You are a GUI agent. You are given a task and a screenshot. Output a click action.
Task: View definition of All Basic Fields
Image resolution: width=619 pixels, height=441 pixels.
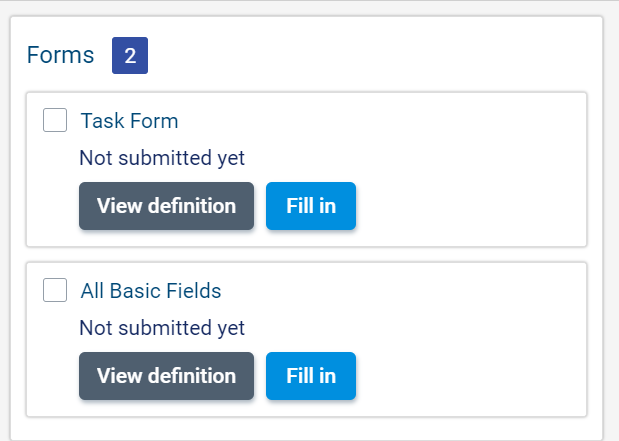[166, 376]
